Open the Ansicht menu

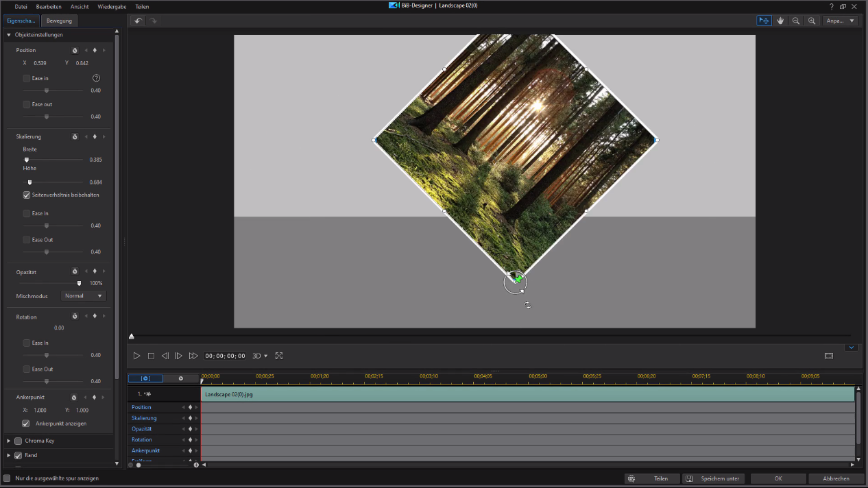80,6
